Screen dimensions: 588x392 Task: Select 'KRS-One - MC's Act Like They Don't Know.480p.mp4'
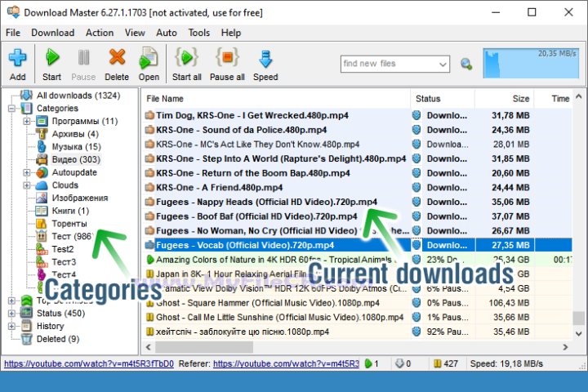[257, 145]
